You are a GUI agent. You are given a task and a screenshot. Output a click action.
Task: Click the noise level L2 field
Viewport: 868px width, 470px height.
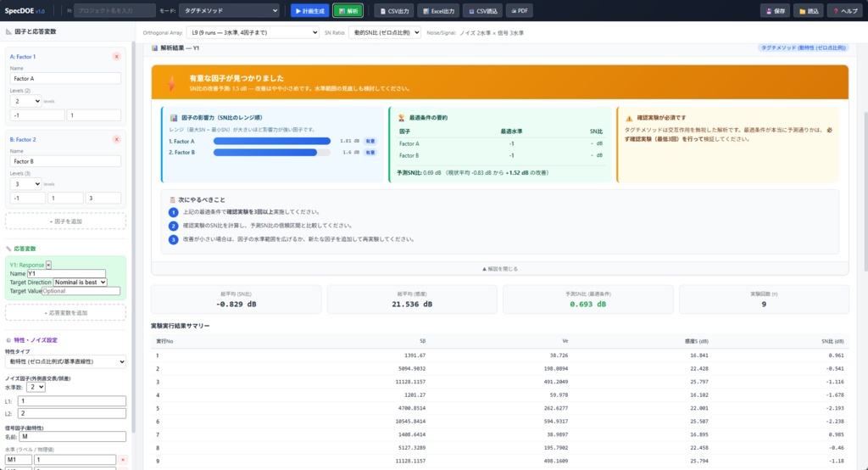[71, 413]
